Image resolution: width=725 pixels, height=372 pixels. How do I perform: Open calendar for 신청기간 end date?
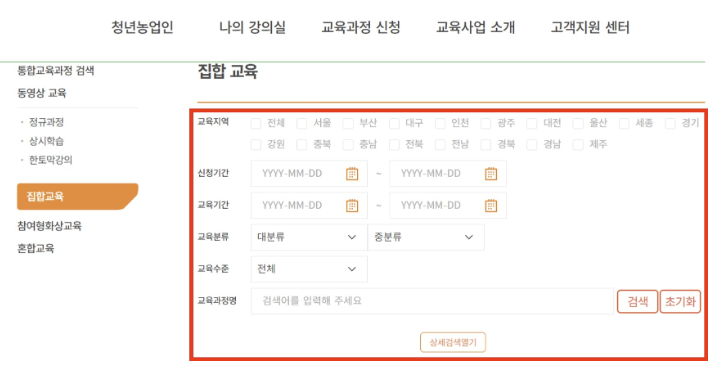[491, 174]
